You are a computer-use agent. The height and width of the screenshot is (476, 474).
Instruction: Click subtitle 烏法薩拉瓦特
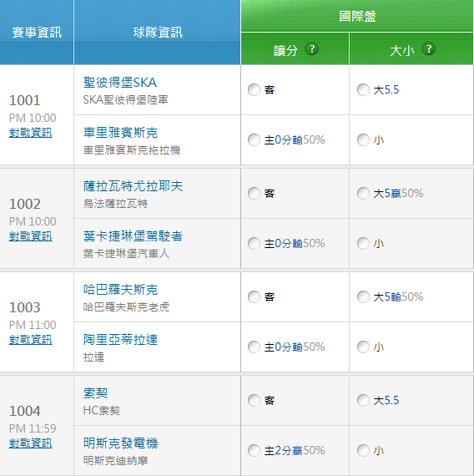coord(115,204)
